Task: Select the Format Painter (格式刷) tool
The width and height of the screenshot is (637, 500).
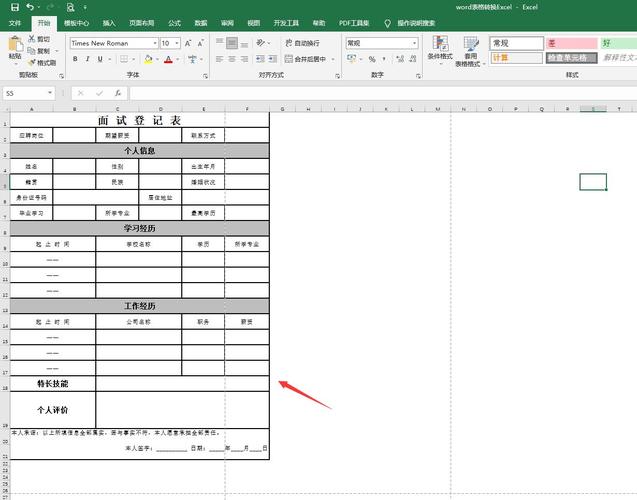Action: (x=43, y=62)
